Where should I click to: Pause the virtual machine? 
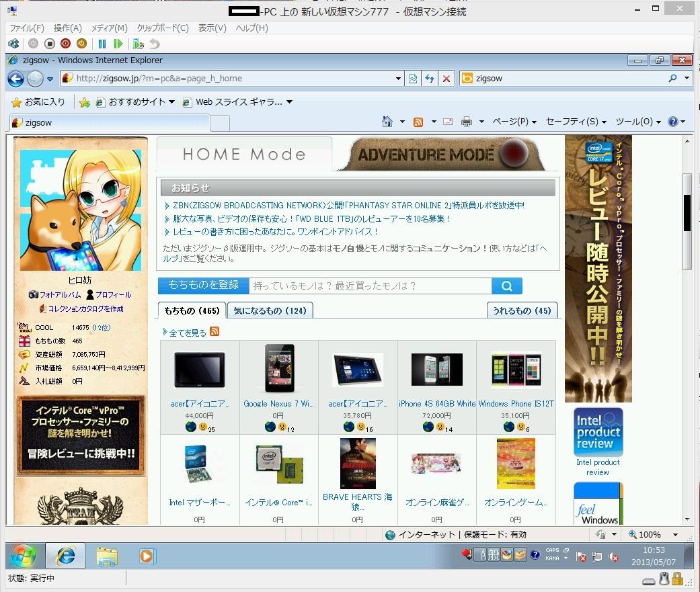pyautogui.click(x=102, y=44)
